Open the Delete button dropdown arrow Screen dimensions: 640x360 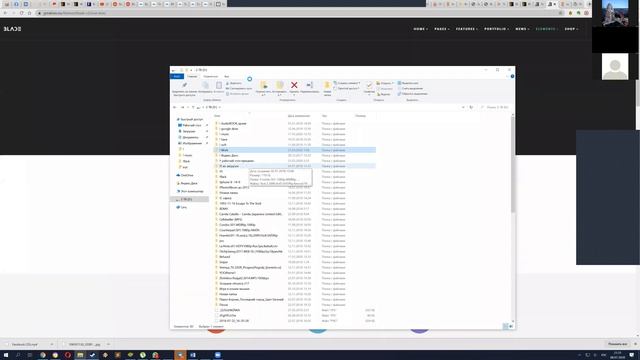(294, 95)
